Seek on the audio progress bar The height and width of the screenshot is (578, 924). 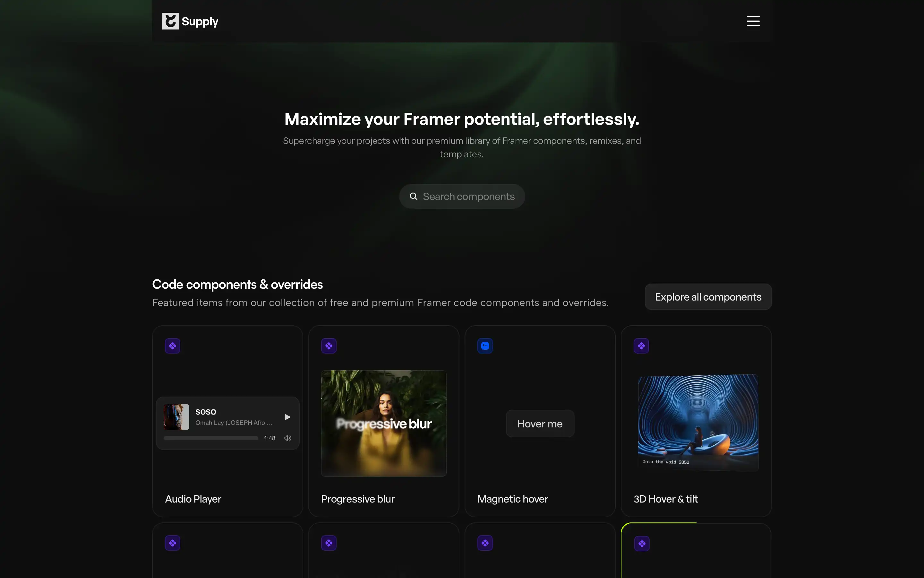(x=211, y=438)
